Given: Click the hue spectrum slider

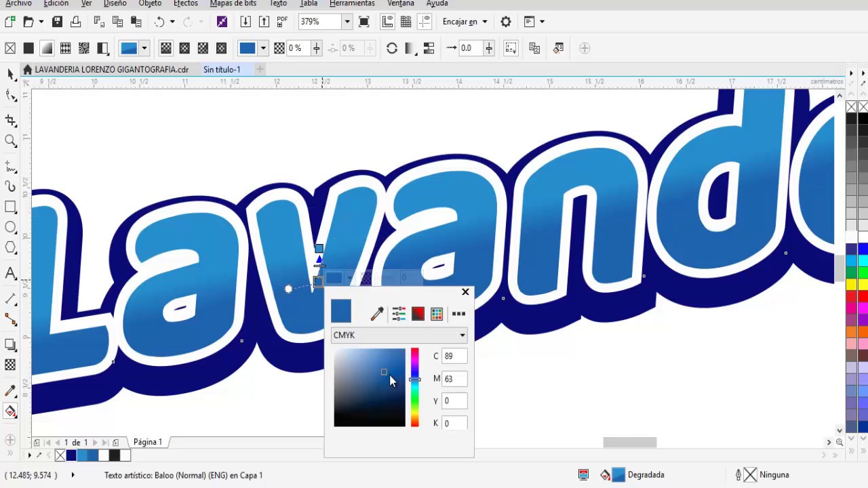Looking at the screenshot, I should [x=414, y=388].
